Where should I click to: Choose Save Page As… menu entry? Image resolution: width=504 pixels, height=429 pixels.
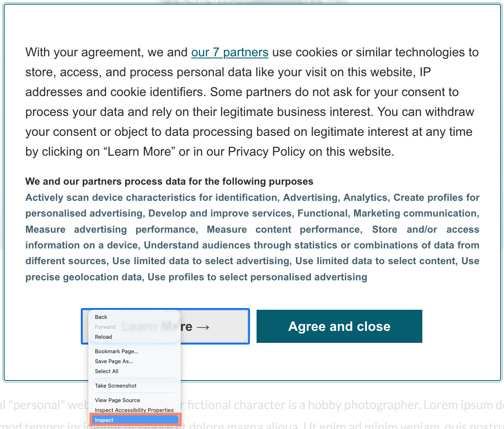(x=114, y=362)
